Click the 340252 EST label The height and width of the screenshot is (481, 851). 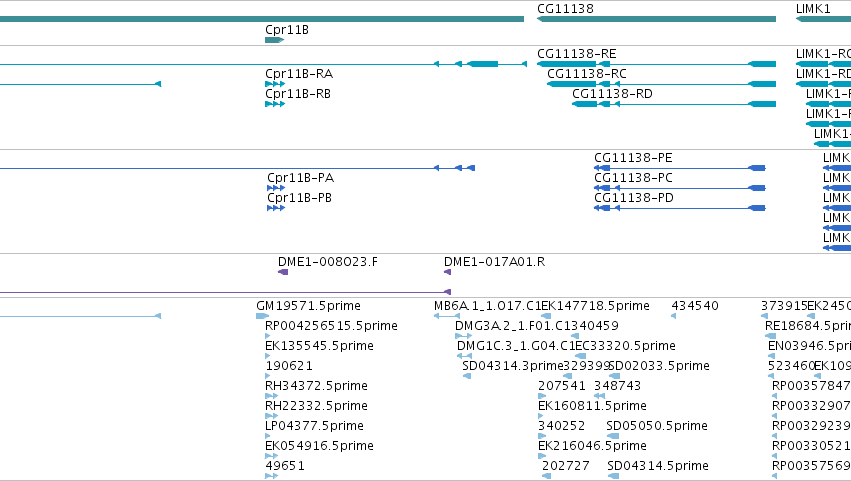tap(562, 427)
